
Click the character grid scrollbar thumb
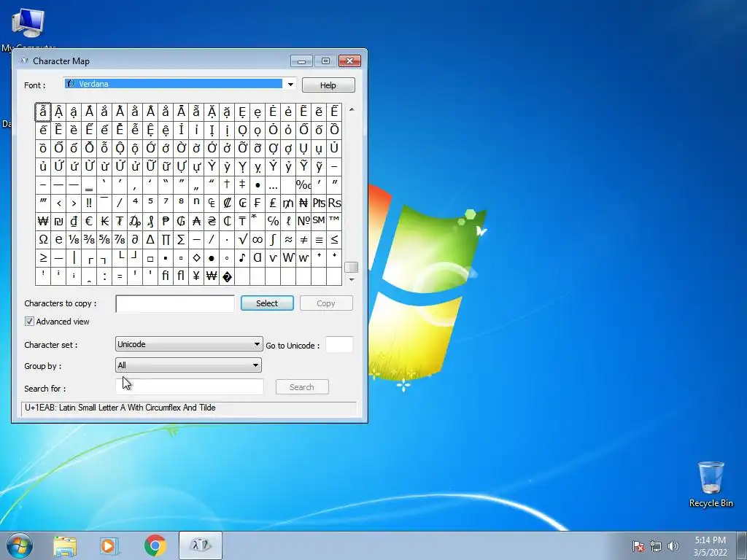click(352, 267)
